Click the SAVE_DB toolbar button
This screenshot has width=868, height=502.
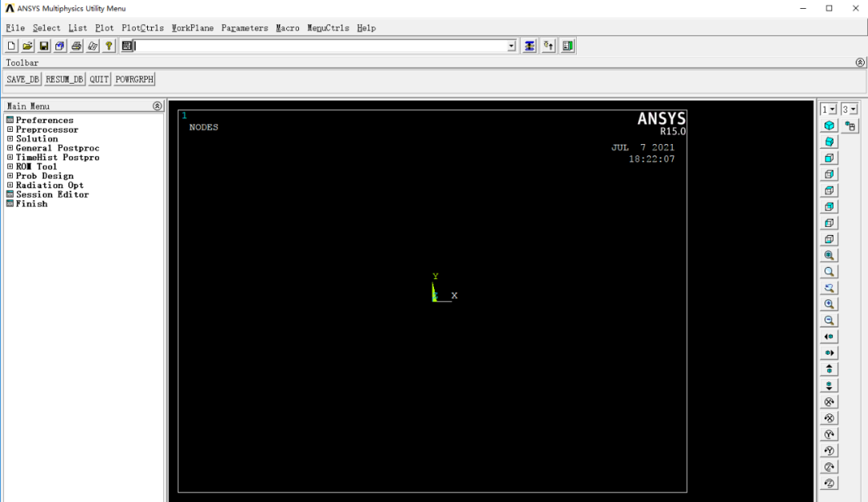click(x=23, y=79)
